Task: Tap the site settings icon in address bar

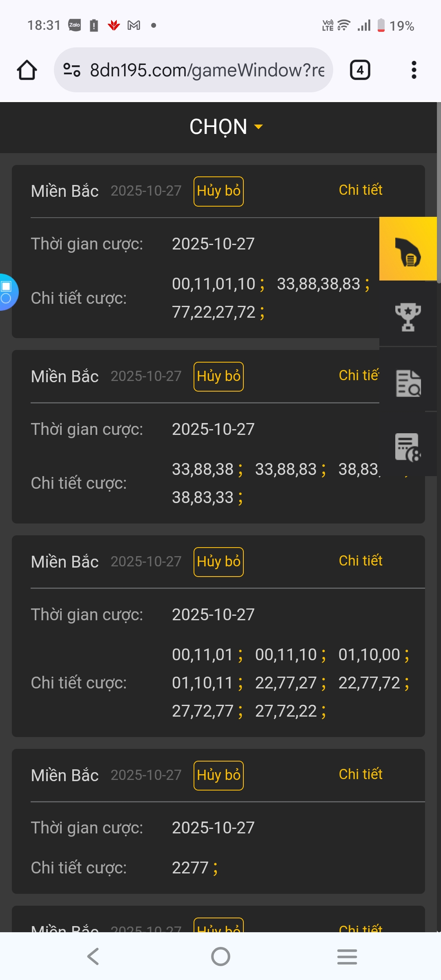Action: 72,70
